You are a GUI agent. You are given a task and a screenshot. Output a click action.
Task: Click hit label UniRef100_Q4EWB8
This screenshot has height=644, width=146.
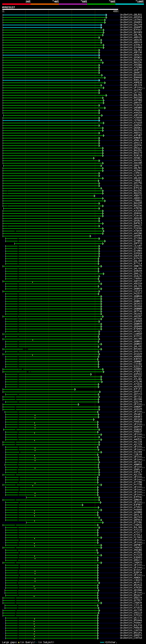click(x=131, y=108)
